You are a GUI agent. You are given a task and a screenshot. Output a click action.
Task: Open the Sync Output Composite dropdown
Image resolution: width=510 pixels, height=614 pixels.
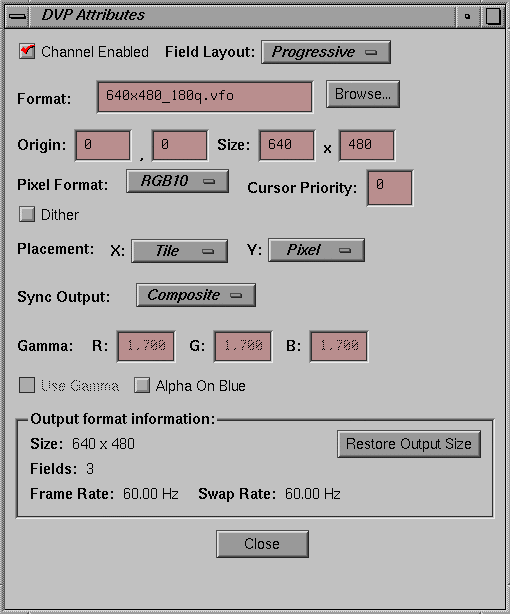[x=196, y=295]
